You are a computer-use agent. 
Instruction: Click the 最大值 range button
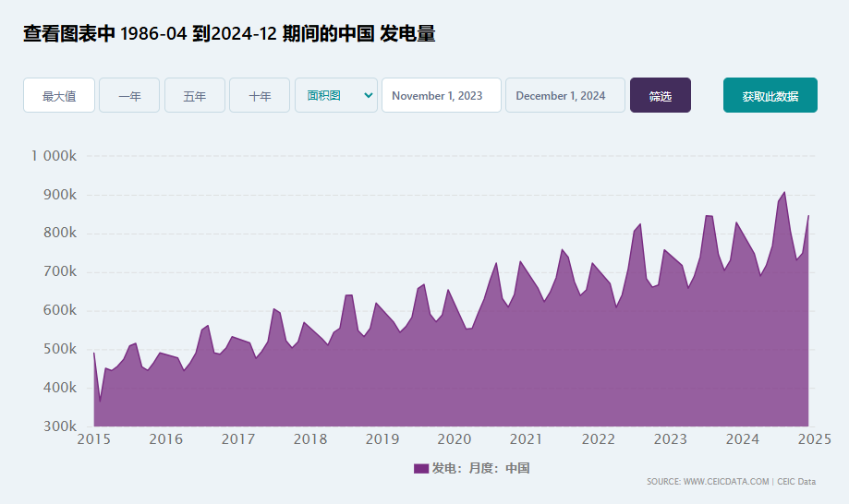point(59,96)
